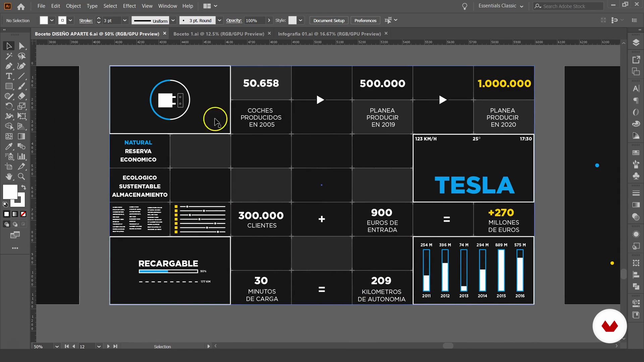Enable Draw Behind mode
This screenshot has height=362, width=644.
15,224
